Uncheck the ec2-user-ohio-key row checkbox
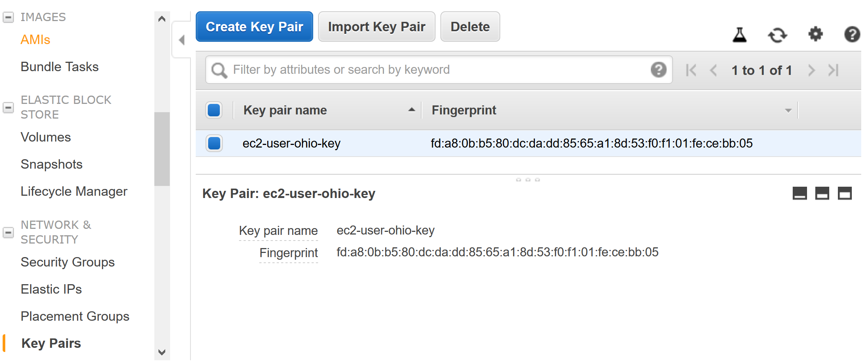The image size is (868, 364). click(214, 143)
